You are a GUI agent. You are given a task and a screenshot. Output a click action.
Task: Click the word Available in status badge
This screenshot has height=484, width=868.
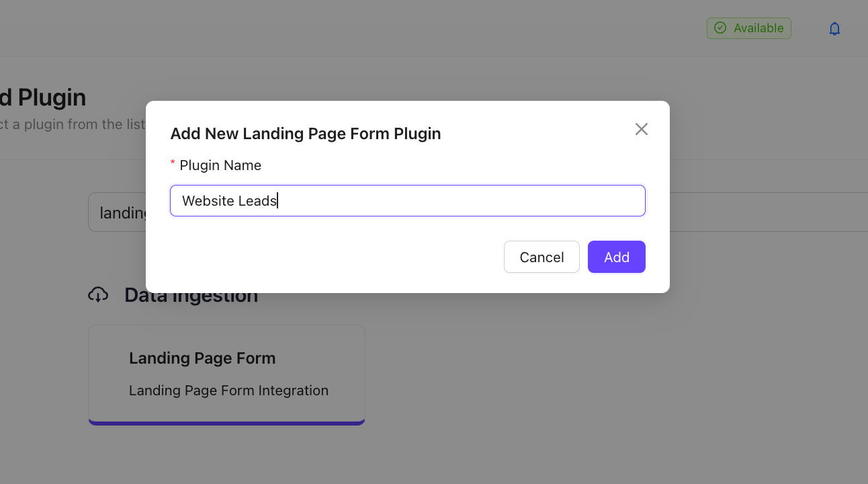click(x=758, y=28)
